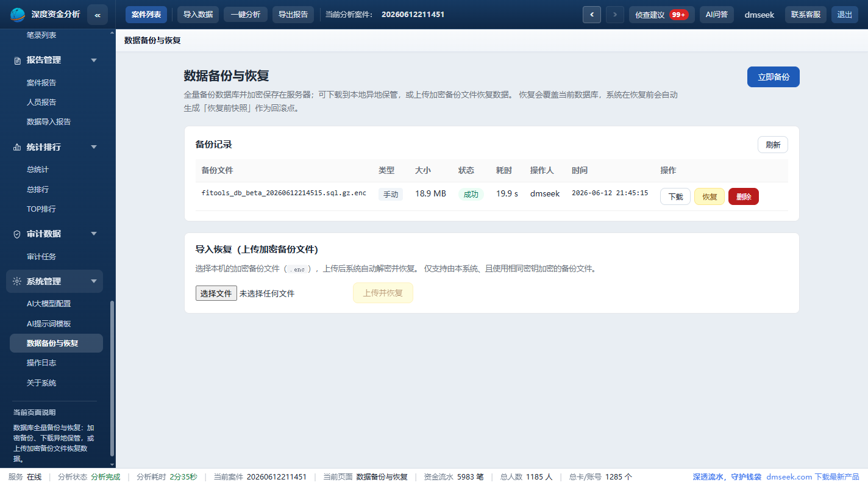The width and height of the screenshot is (868, 485).
Task: Collapse the 报告管理 section arrow
Action: click(94, 60)
